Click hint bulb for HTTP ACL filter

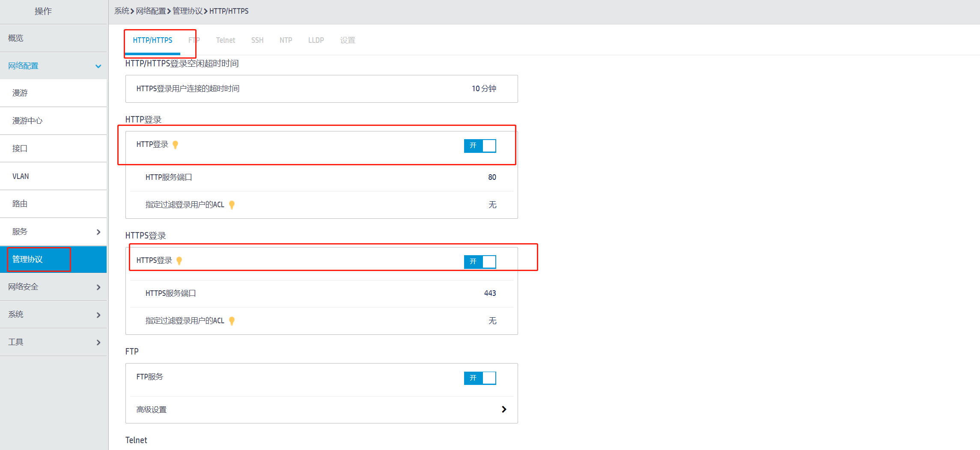click(232, 205)
